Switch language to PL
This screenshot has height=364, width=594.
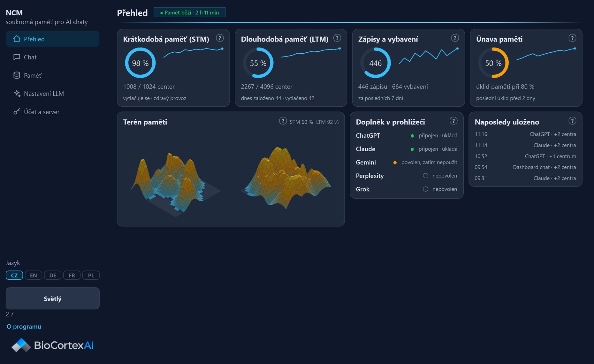tap(91, 275)
